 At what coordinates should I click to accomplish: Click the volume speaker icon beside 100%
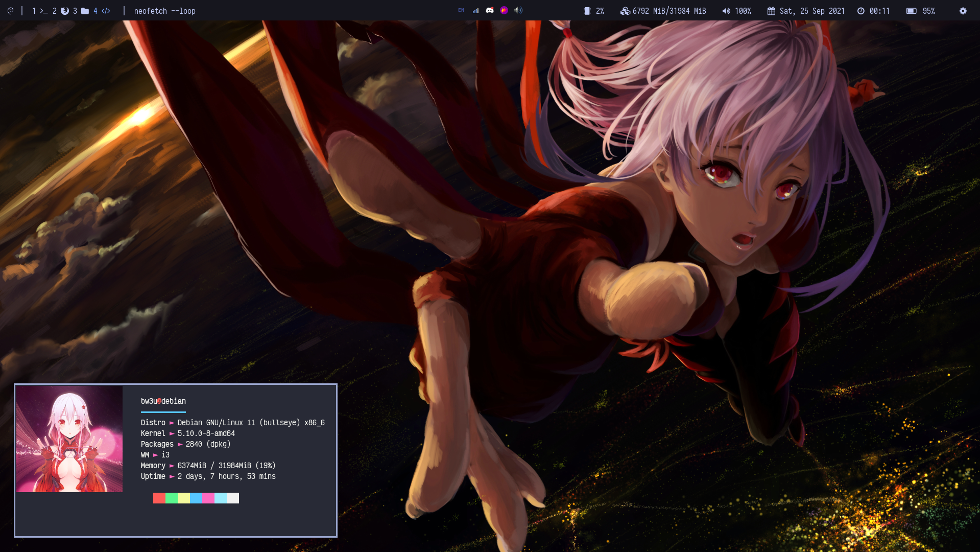coord(726,11)
